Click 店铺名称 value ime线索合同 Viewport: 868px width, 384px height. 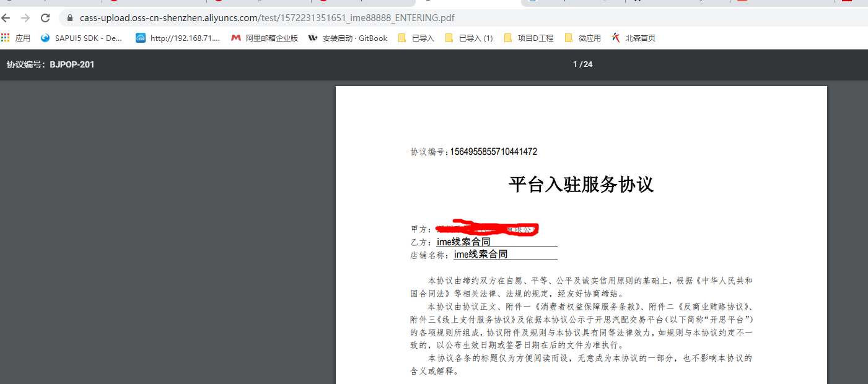pyautogui.click(x=481, y=255)
